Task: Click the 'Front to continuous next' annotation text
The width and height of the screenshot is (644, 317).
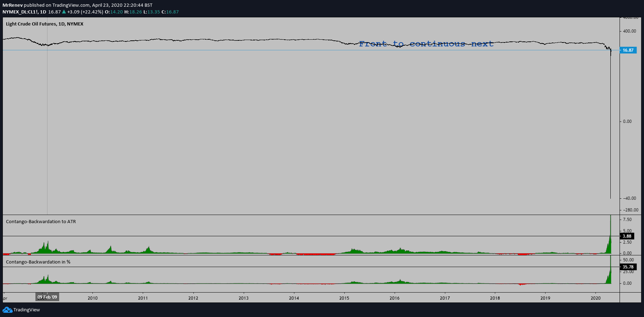Action: pyautogui.click(x=426, y=44)
